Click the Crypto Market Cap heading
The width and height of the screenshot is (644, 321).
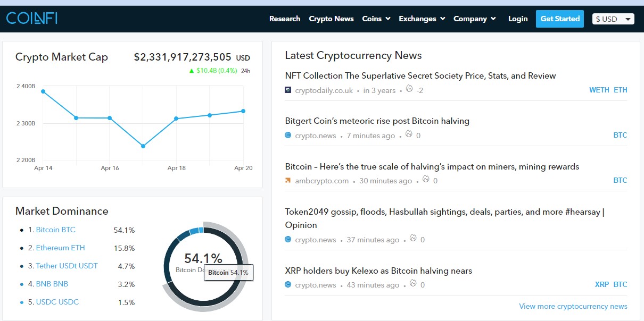pos(62,57)
